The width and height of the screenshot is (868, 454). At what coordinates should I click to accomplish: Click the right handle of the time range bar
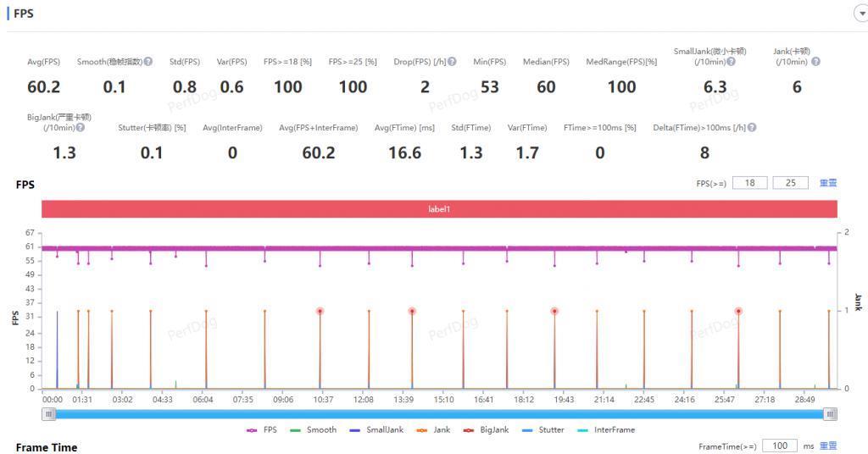(x=831, y=414)
